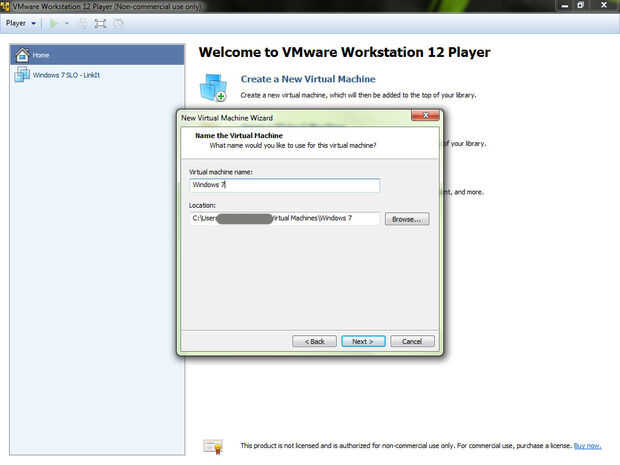Click the VMware application icon in title bar
Screen dimensions: 620x465
click(5, 6)
